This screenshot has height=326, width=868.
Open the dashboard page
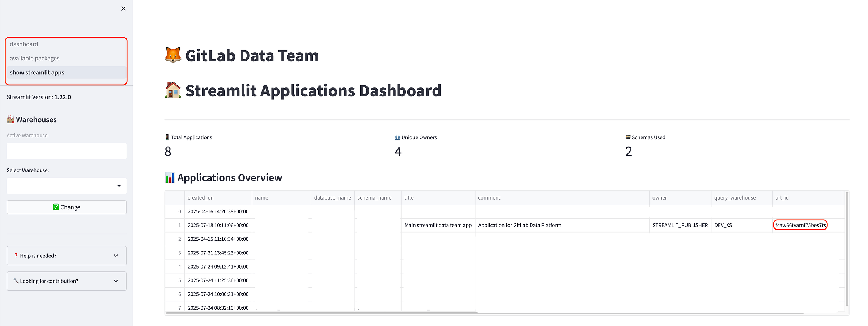tap(24, 44)
